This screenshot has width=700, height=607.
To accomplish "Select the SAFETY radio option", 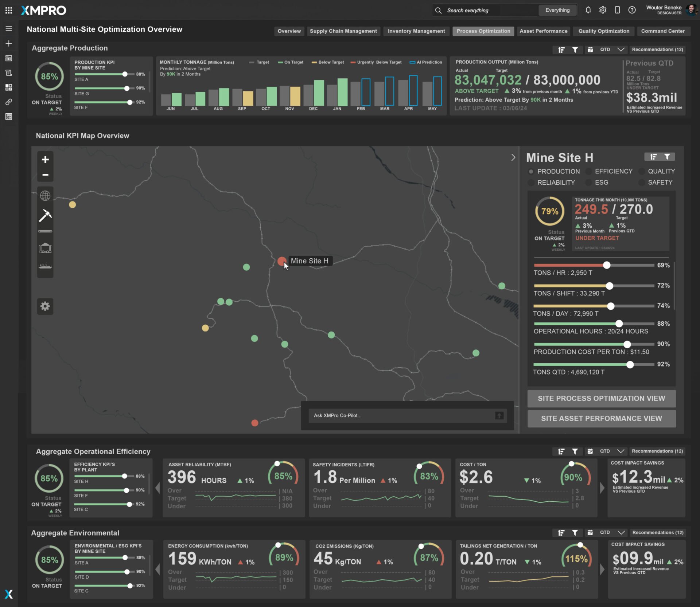I will tap(641, 183).
